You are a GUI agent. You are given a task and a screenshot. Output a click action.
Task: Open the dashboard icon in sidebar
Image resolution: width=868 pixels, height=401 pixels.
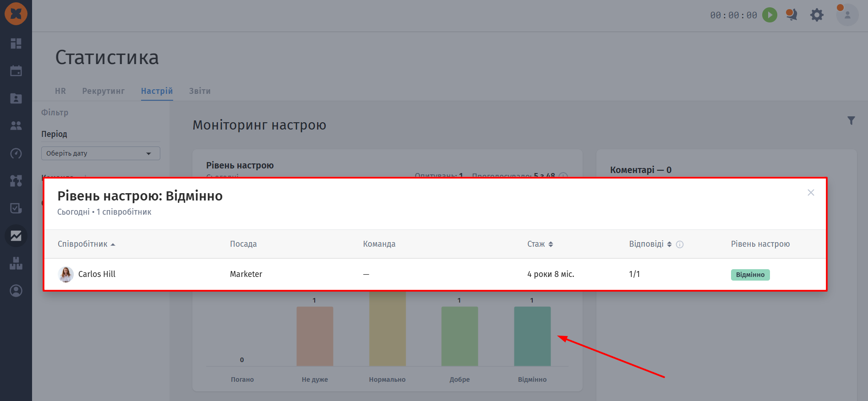(x=16, y=43)
